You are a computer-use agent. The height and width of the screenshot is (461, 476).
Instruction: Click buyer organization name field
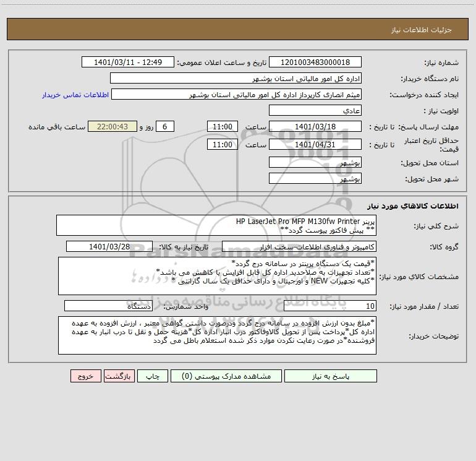click(x=236, y=78)
